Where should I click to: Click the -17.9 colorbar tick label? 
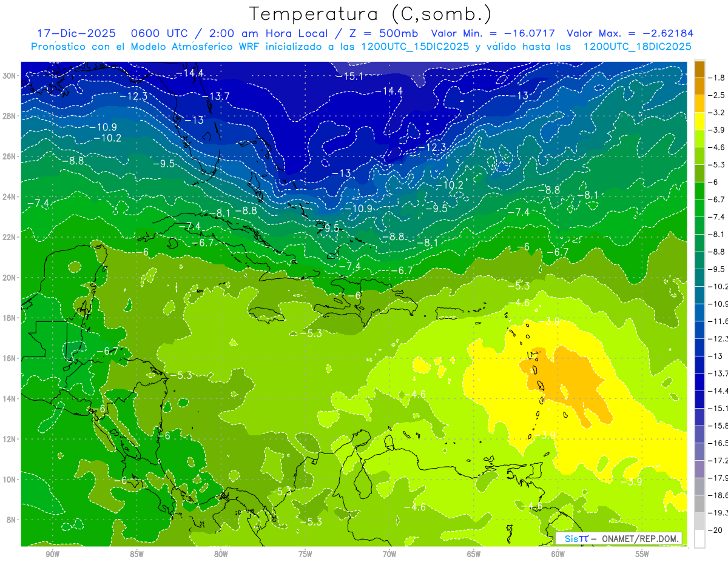[x=718, y=478]
